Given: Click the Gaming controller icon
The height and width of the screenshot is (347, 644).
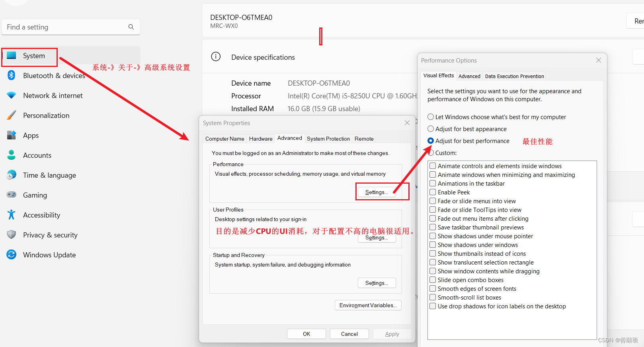Looking at the screenshot, I should pyautogui.click(x=12, y=195).
